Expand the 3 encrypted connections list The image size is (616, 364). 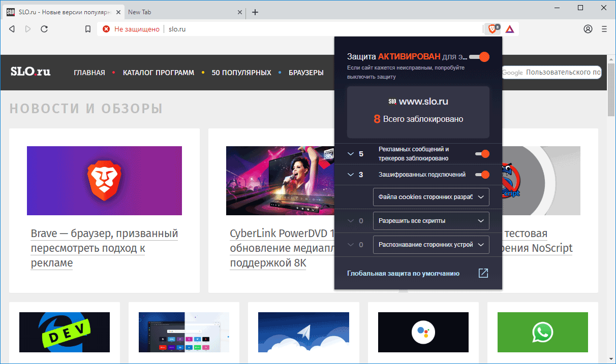[350, 175]
